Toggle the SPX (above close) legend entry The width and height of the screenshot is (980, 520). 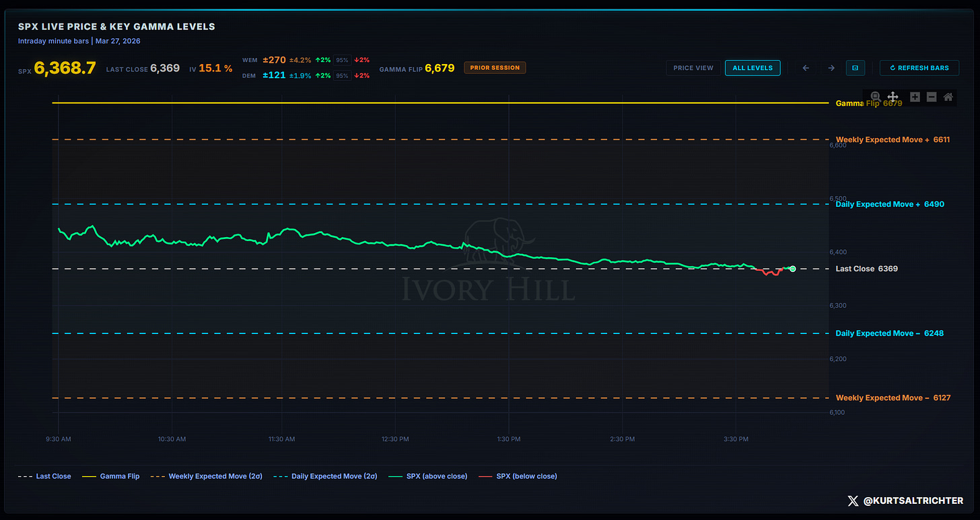tap(428, 476)
